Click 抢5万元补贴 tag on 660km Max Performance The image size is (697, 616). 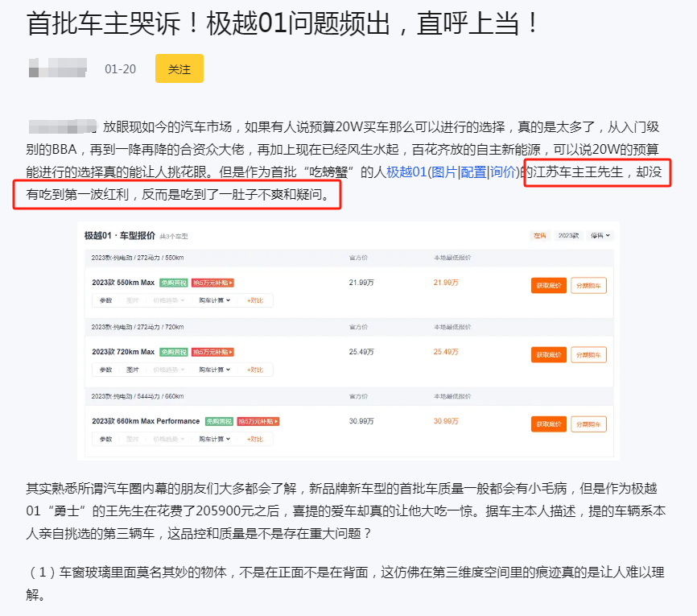coord(258,422)
